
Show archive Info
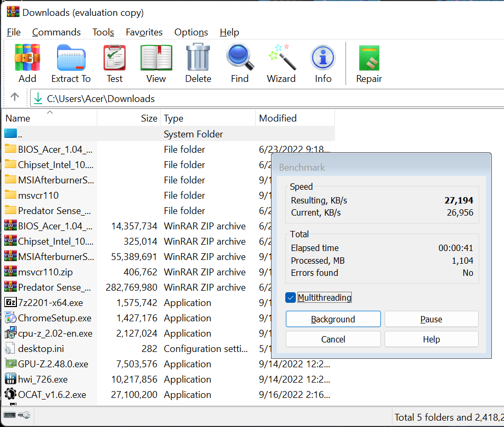[323, 63]
